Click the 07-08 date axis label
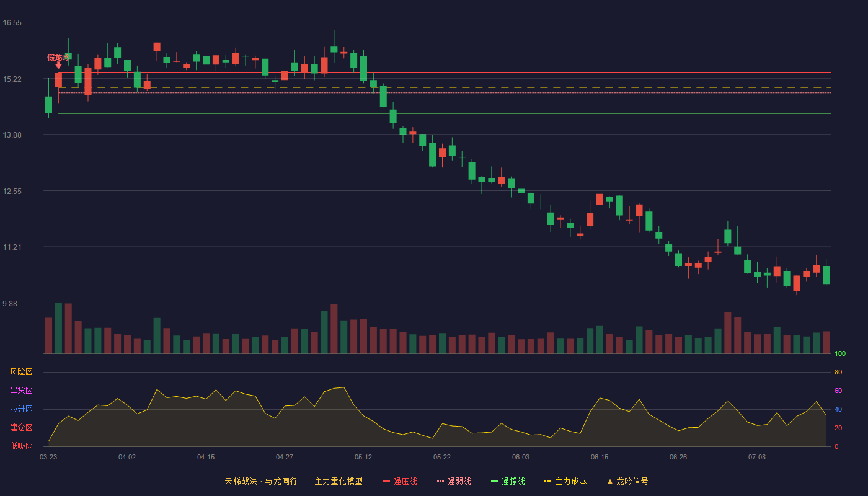 [x=757, y=457]
